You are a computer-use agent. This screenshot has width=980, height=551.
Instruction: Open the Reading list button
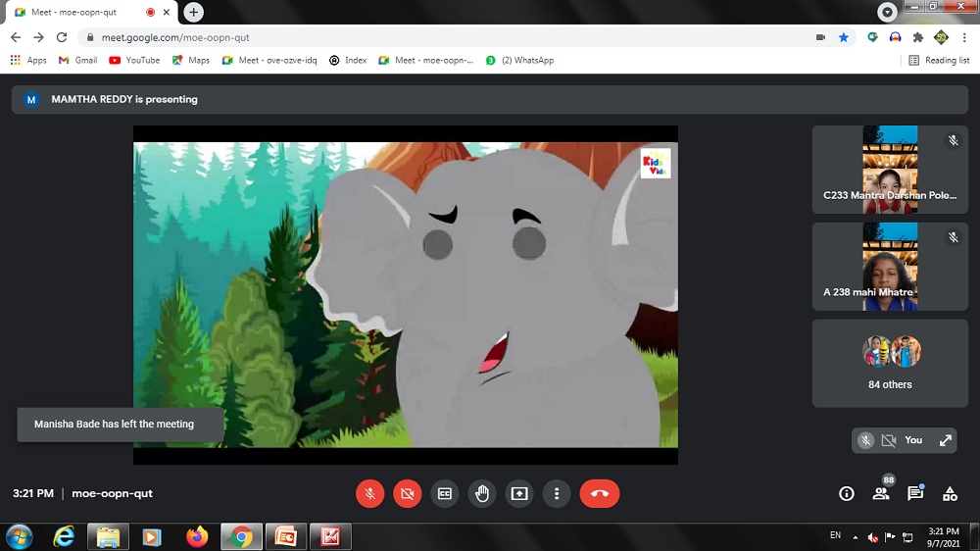939,60
